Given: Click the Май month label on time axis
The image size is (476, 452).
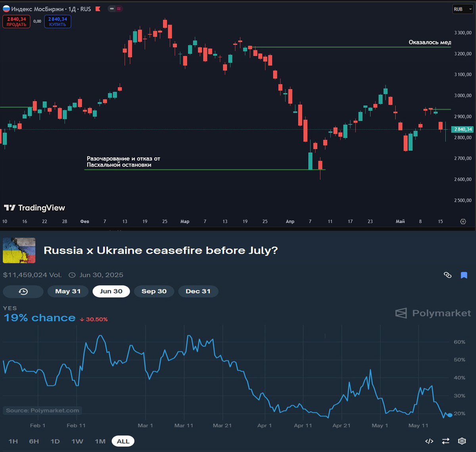Looking at the screenshot, I should click(400, 221).
